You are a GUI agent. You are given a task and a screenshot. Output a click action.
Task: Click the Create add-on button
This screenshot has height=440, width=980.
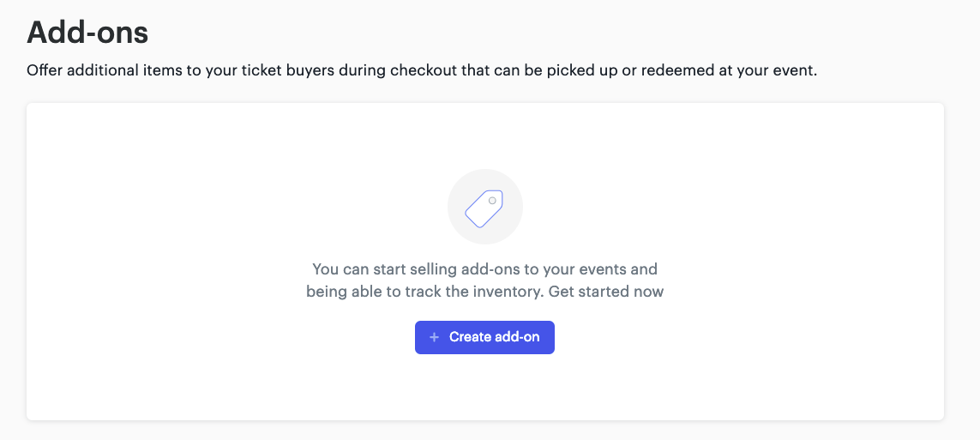coord(484,337)
